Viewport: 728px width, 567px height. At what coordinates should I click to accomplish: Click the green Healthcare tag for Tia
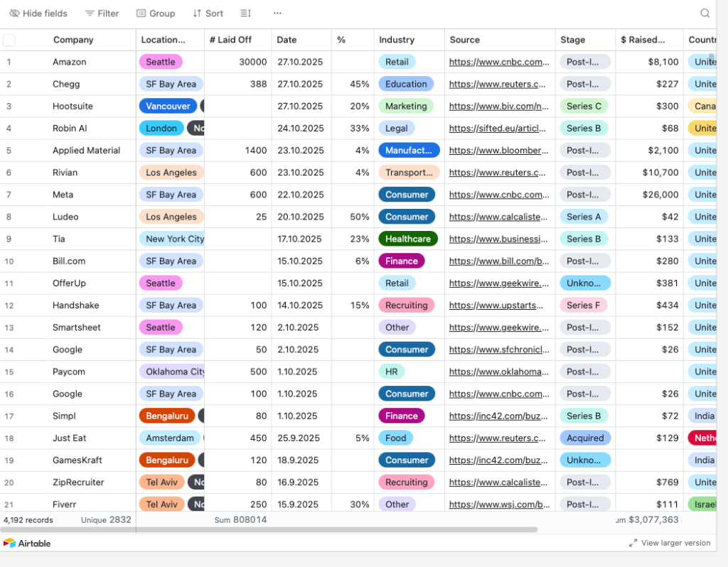tap(407, 239)
